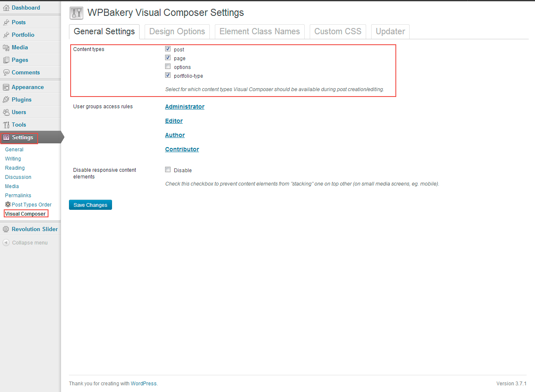Open the Comments menu
535x392 pixels.
point(26,72)
